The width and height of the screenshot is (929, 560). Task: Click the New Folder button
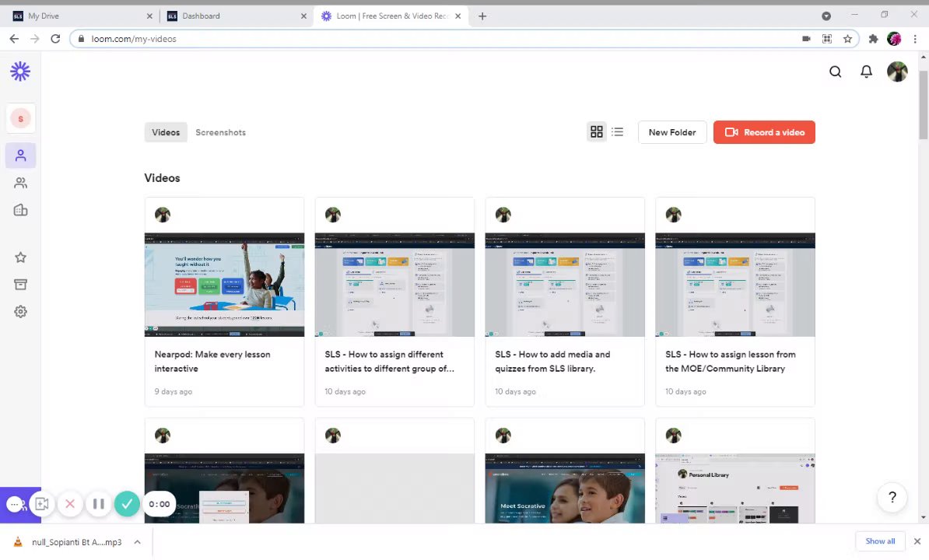(x=672, y=132)
